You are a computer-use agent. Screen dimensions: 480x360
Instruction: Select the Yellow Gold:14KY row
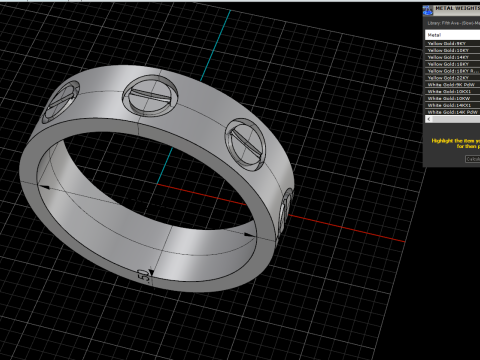(x=452, y=57)
